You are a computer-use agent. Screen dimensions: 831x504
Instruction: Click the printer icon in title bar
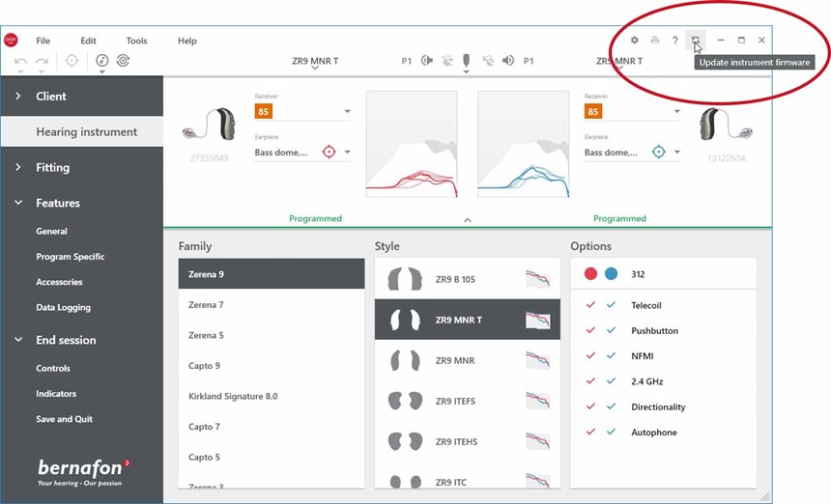pyautogui.click(x=655, y=41)
